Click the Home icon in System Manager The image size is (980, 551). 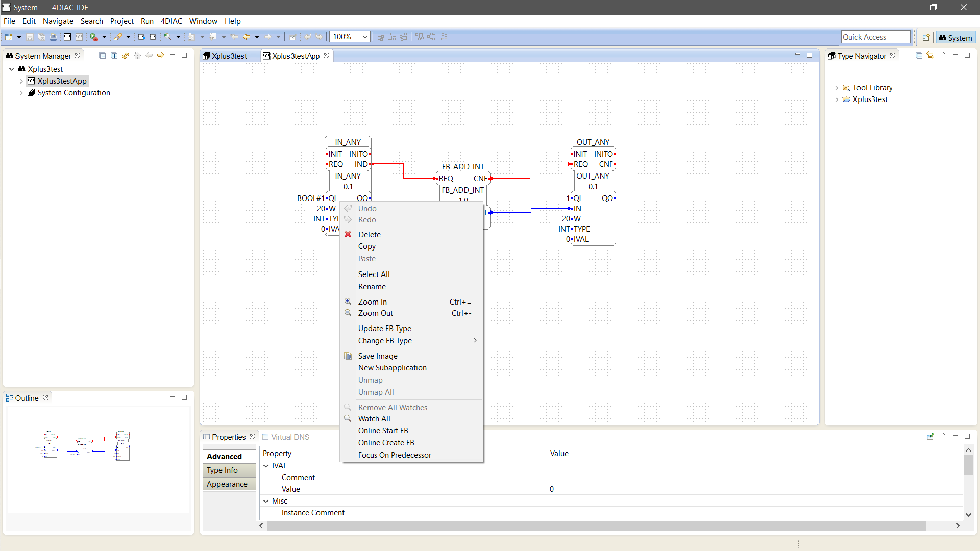[x=137, y=55]
